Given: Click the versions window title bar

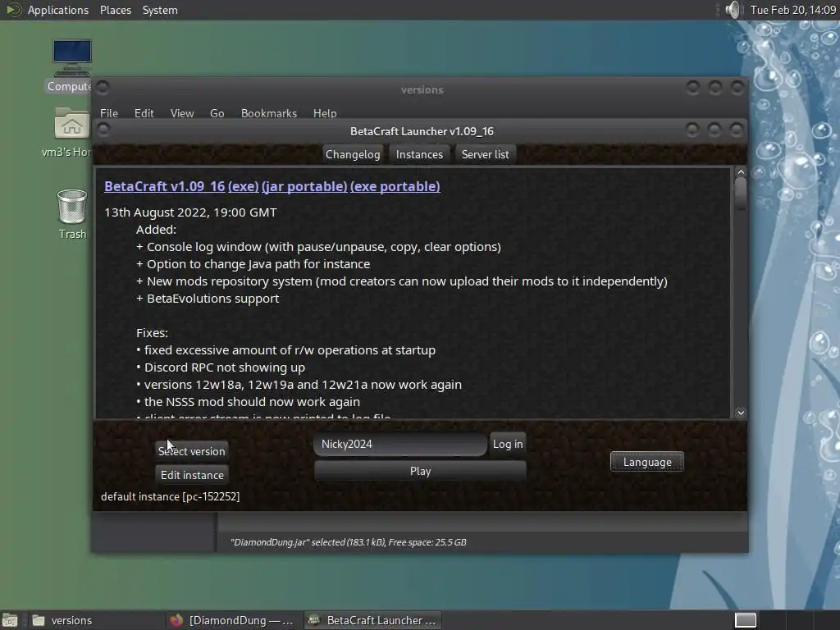Looking at the screenshot, I should point(422,89).
